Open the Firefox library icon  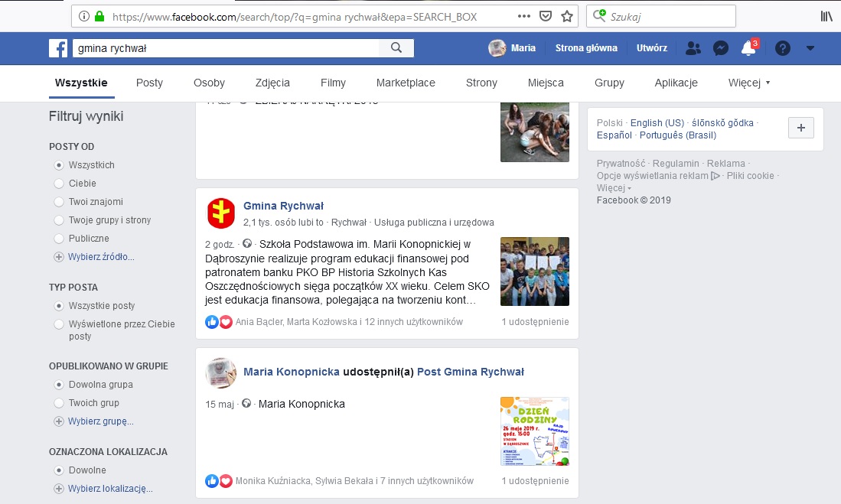pos(826,16)
